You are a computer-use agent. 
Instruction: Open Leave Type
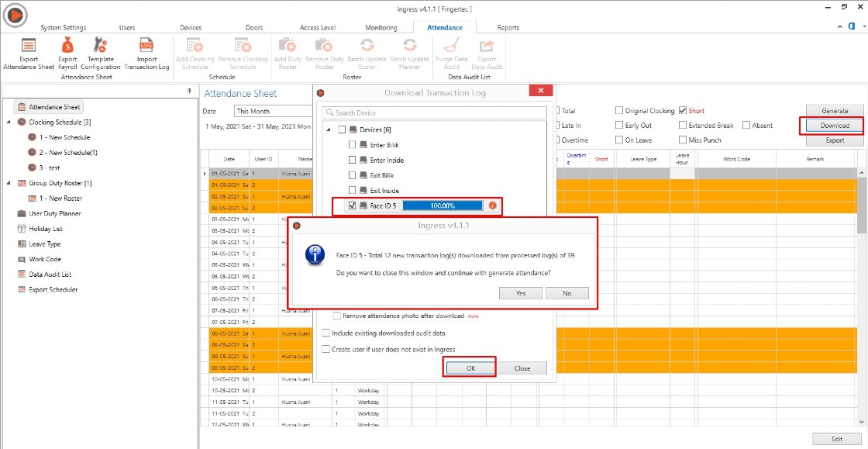point(39,243)
